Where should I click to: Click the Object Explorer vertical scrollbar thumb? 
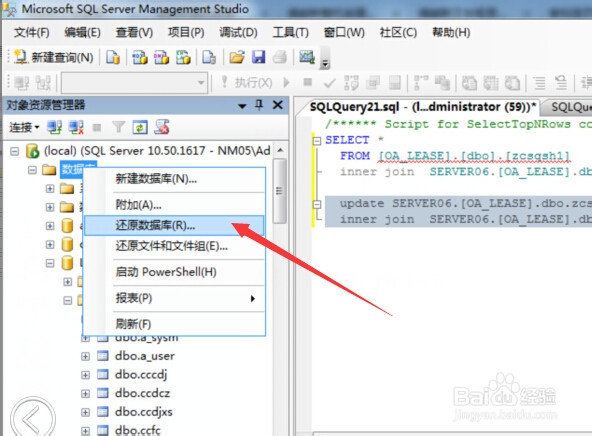[279, 191]
